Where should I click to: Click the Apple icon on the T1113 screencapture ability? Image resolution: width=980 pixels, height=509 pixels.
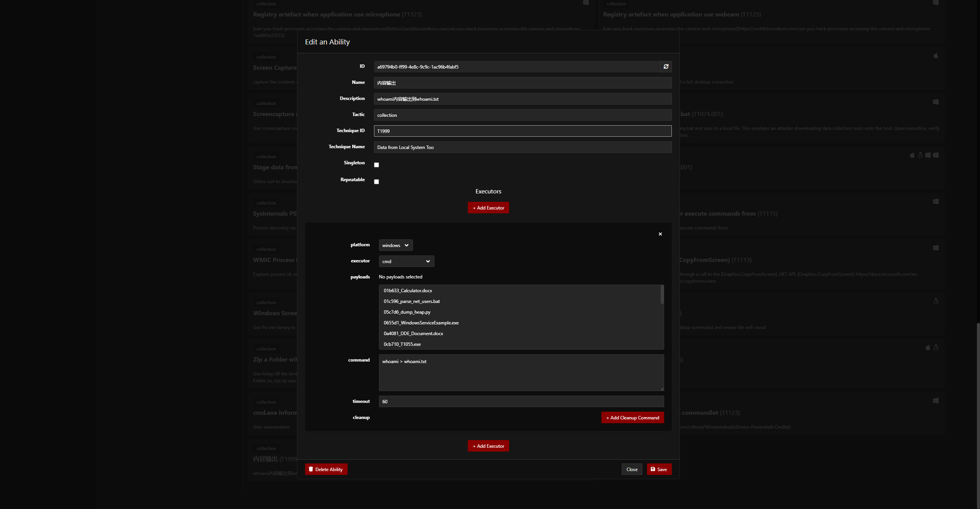coord(928,347)
